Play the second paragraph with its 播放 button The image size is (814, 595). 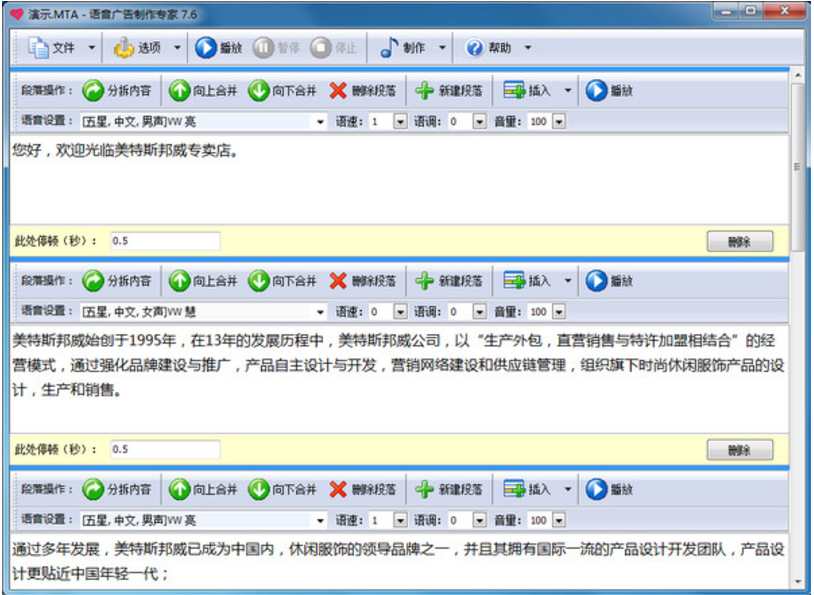point(609,281)
